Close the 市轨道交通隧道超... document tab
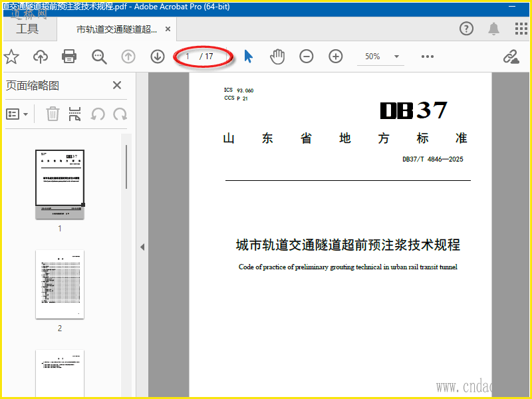532x399 pixels. [x=168, y=29]
